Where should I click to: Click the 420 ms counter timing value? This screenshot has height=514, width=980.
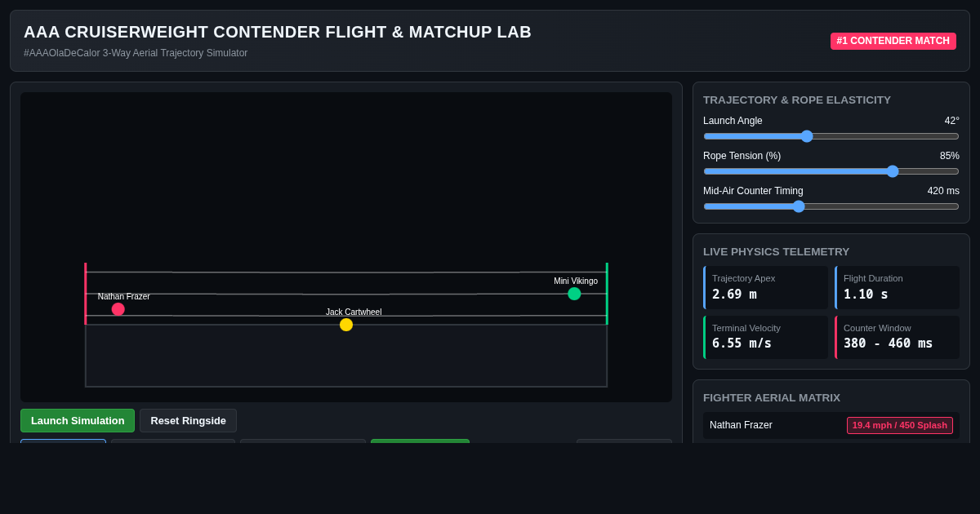click(x=943, y=191)
